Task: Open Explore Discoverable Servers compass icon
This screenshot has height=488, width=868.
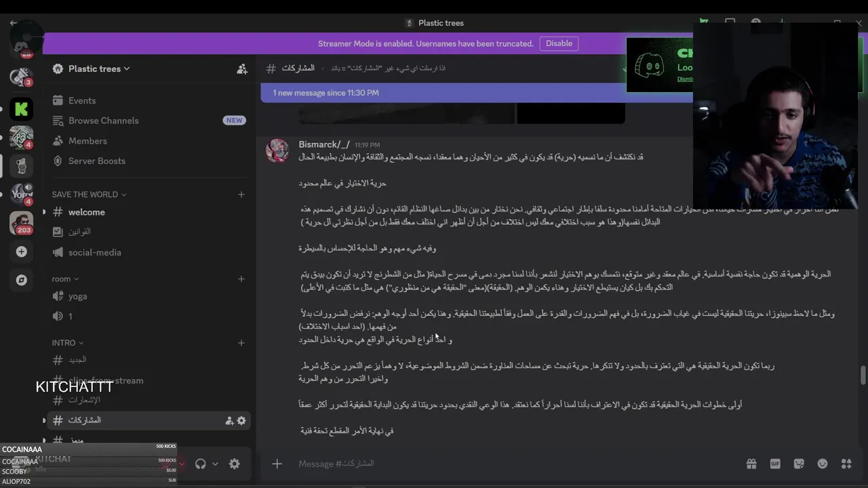Action: click(x=21, y=279)
